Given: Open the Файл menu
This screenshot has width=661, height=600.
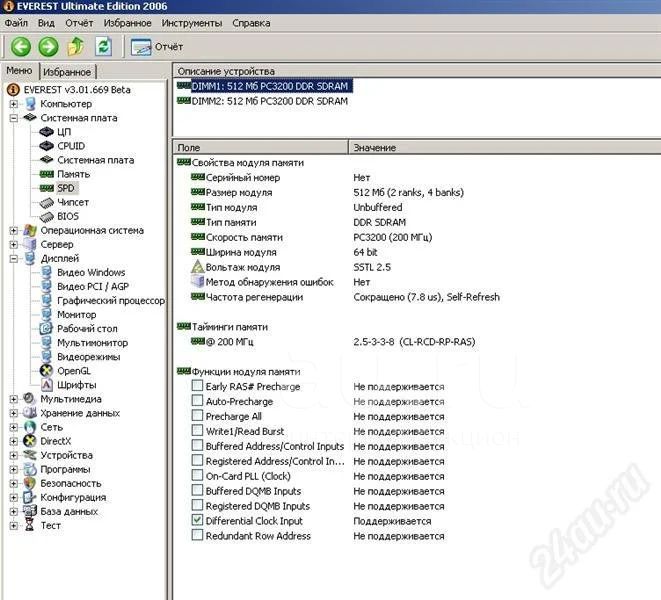Looking at the screenshot, I should (x=16, y=23).
